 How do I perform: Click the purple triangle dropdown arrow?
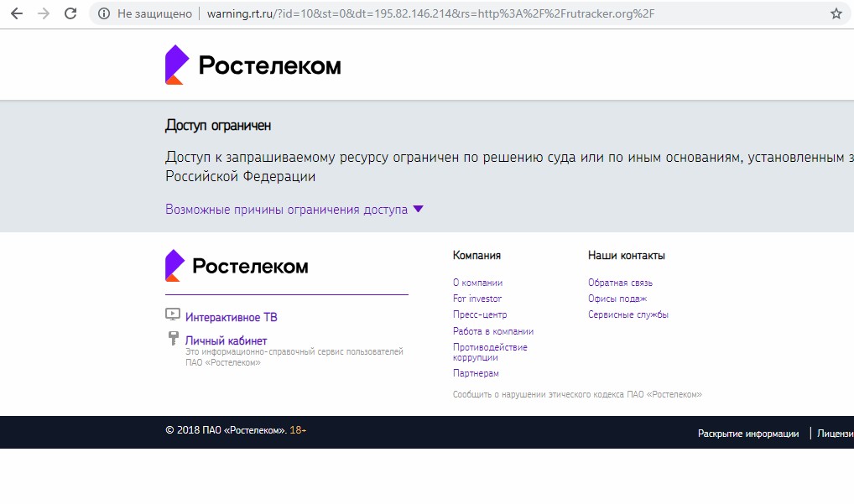coord(419,209)
